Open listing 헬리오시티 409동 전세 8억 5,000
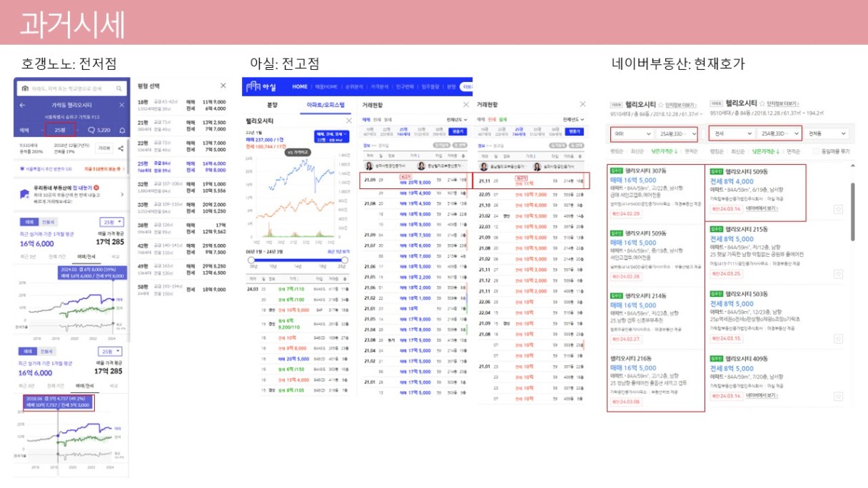Viewport: 868px width, 488px height. pos(775,378)
